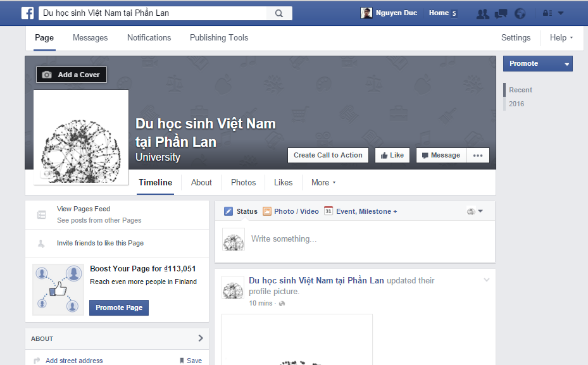Open Settings link
This screenshot has width=588, height=365.
[x=516, y=37]
